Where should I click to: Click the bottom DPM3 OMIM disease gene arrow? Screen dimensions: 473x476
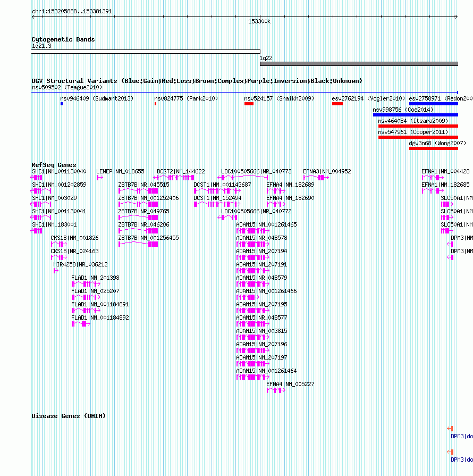pos(450,452)
